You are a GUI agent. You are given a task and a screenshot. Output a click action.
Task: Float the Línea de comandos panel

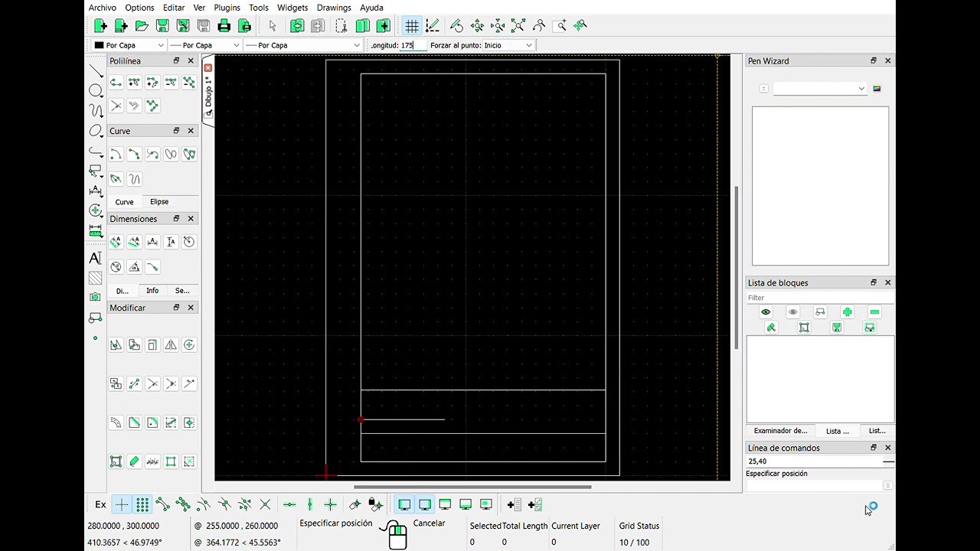[874, 448]
